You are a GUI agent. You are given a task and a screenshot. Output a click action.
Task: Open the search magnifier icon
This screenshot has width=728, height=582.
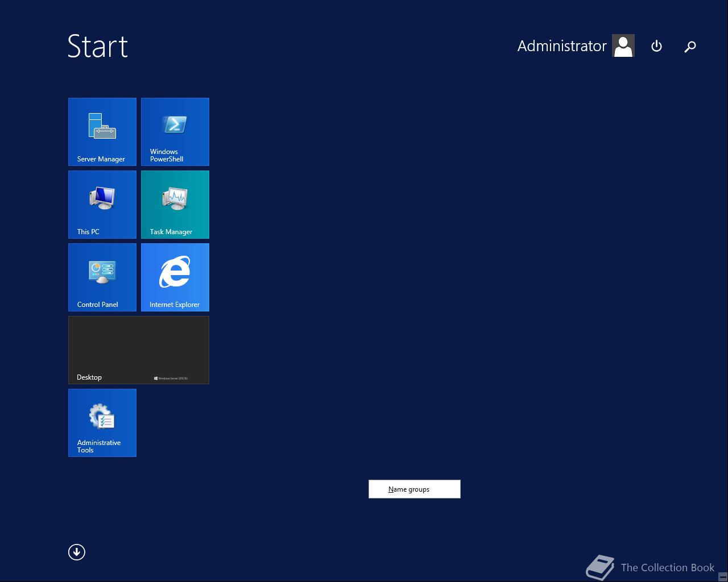pos(690,47)
